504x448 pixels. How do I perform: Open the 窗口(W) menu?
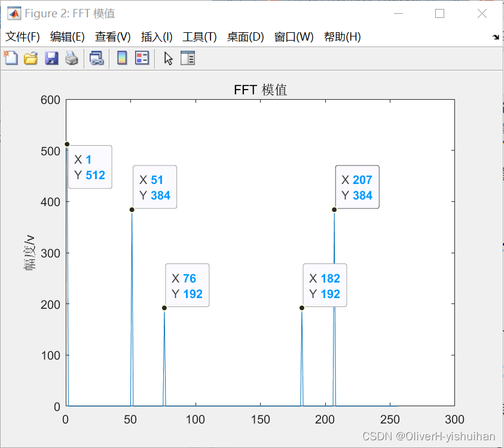point(295,36)
